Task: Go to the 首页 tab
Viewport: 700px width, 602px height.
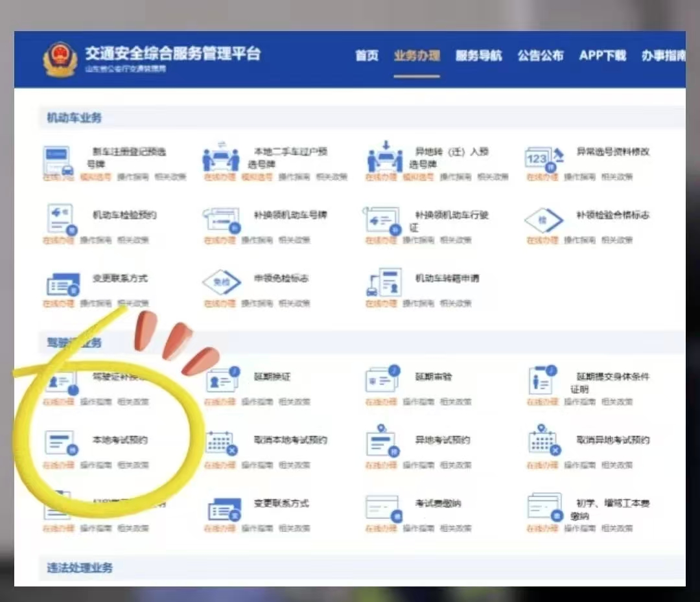Action: [367, 56]
